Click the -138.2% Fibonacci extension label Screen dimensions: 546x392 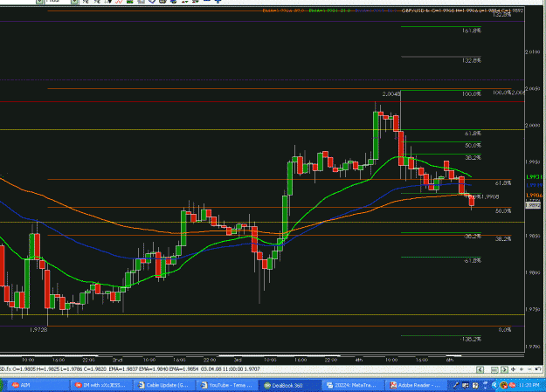tap(471, 339)
